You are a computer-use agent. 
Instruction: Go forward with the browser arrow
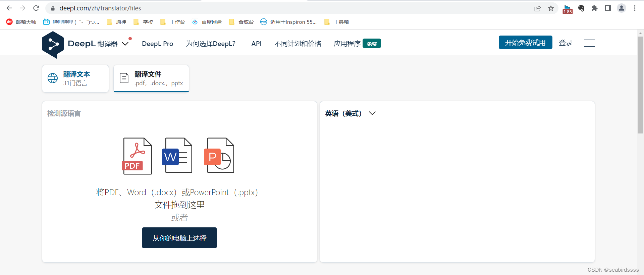(x=22, y=8)
